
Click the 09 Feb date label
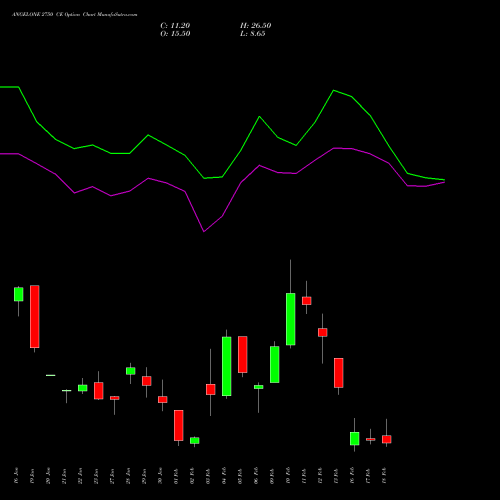(x=272, y=476)
